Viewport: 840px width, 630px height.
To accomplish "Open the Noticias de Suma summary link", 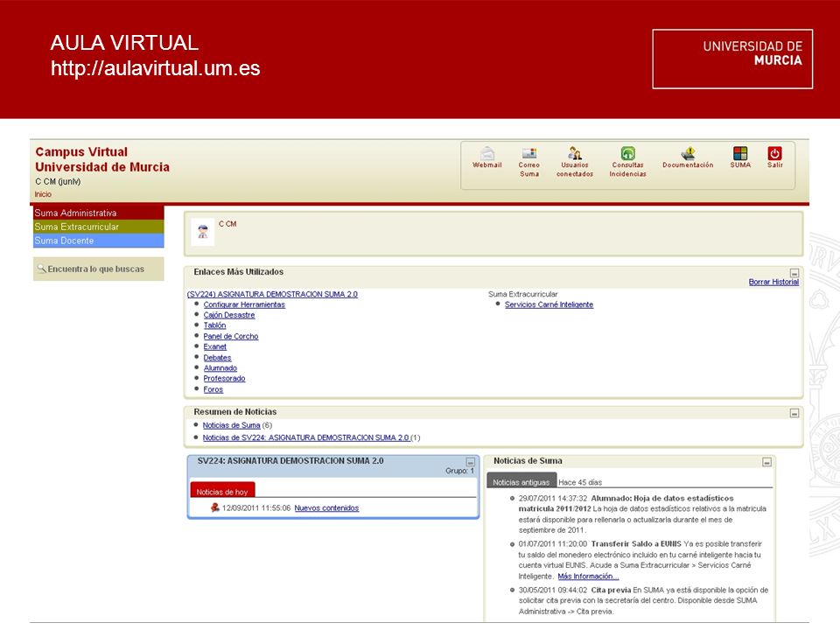I will coord(231,425).
